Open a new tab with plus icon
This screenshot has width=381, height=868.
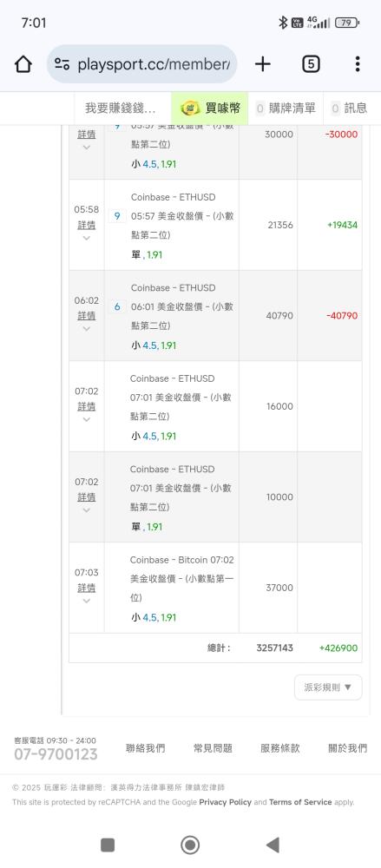262,64
